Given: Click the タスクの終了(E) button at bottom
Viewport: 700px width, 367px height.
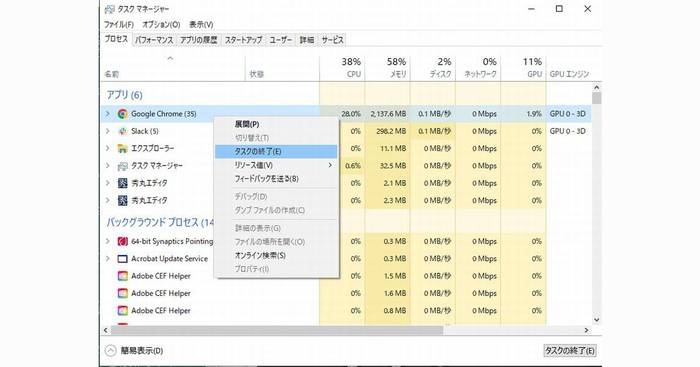Looking at the screenshot, I should (x=570, y=351).
